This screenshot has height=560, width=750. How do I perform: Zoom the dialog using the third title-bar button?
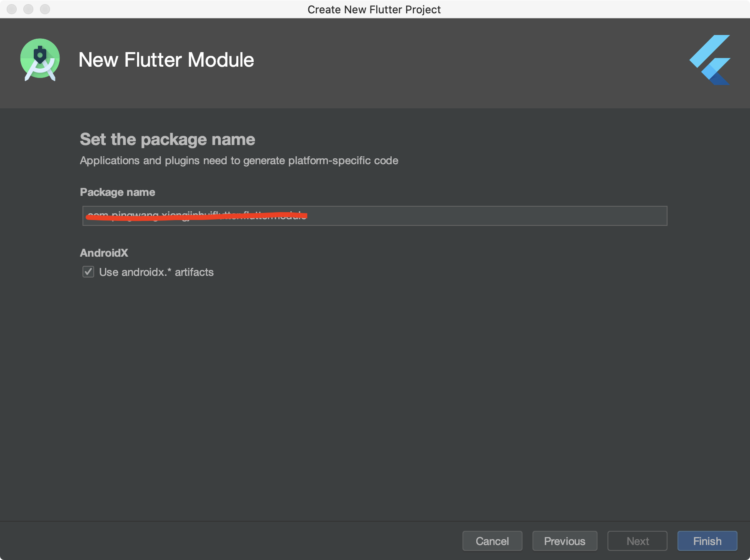tap(45, 9)
